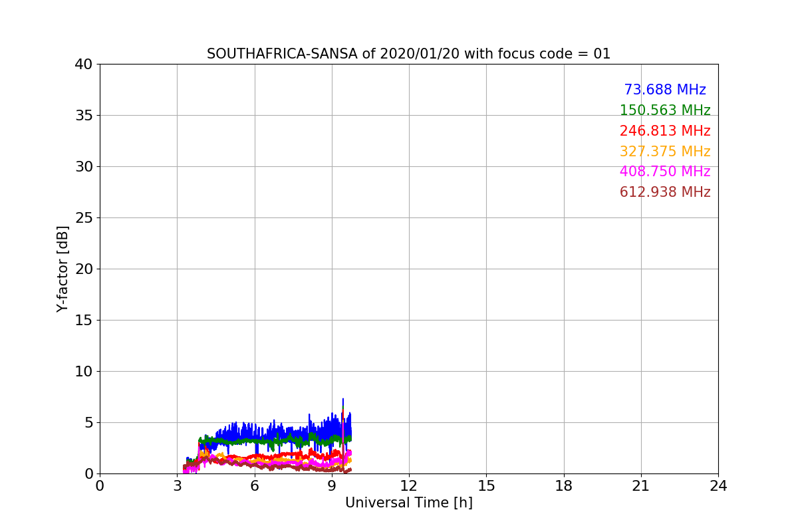Viewport: 798px width, 532px height.
Task: Select the 246.813 MHz legend label
Action: 665,131
